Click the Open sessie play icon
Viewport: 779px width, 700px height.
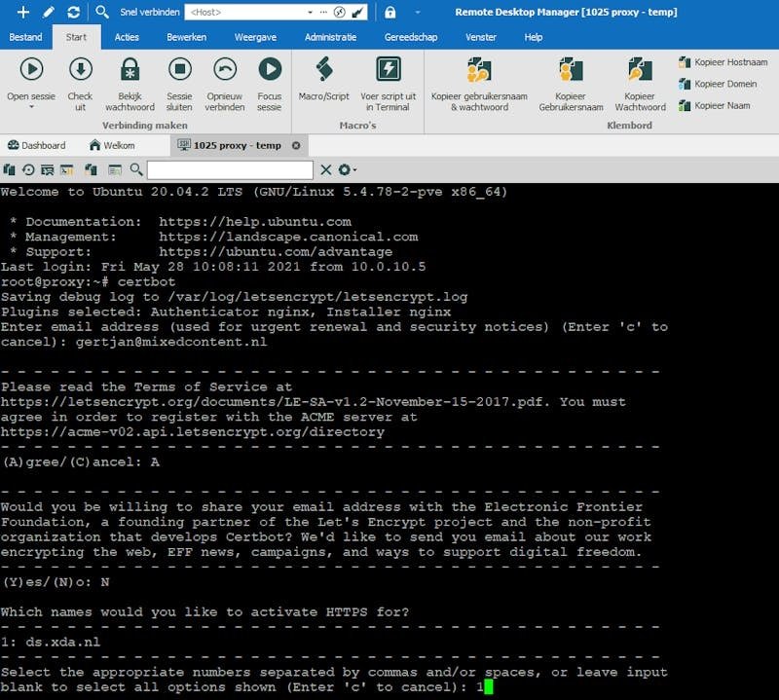[x=31, y=69]
